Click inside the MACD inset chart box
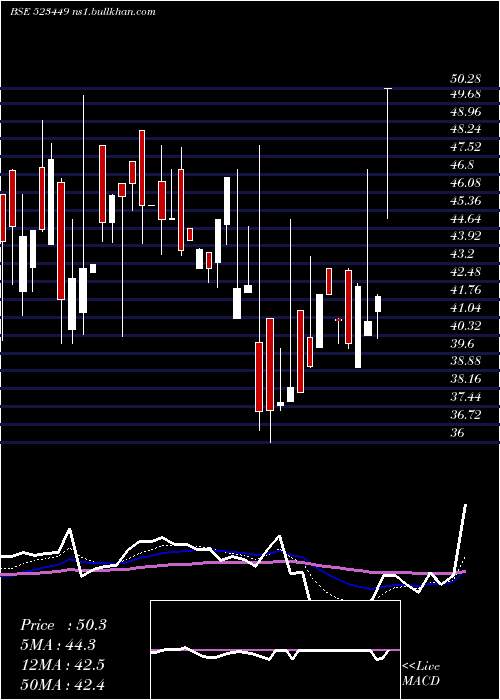Image resolution: width=500 pixels, height=700 pixels. pos(275,650)
